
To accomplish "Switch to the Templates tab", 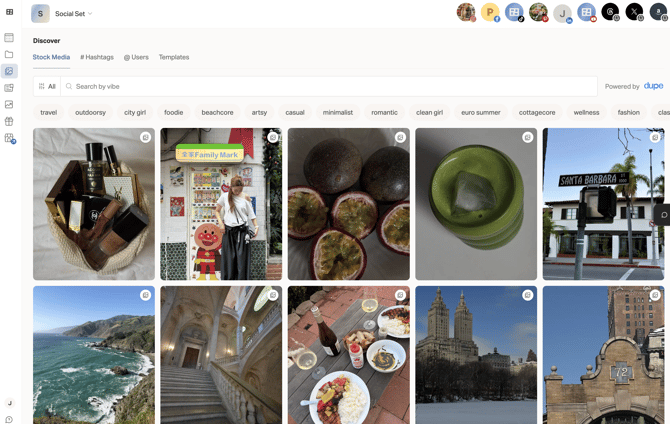I will (174, 57).
